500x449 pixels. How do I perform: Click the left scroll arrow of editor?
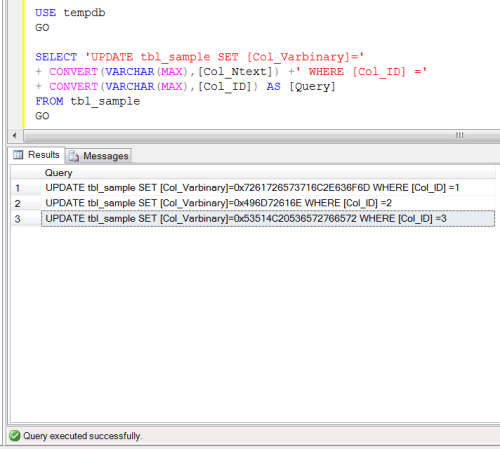(x=15, y=136)
